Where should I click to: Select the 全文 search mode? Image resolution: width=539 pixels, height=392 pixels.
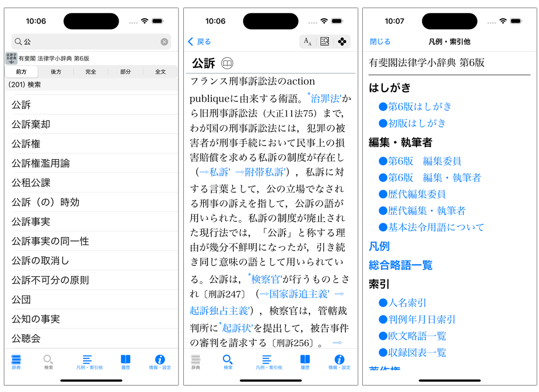[x=160, y=72]
